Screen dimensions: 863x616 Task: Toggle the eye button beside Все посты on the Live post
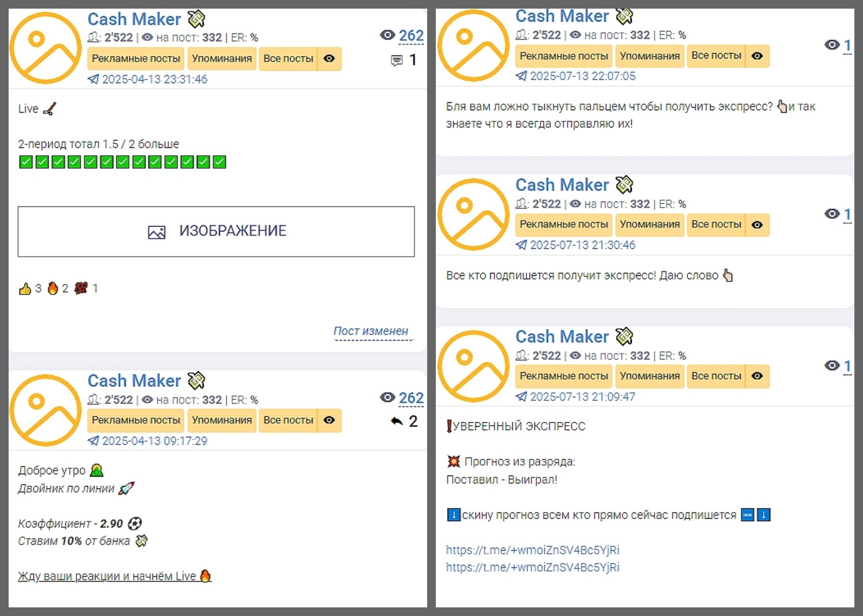pyautogui.click(x=330, y=59)
